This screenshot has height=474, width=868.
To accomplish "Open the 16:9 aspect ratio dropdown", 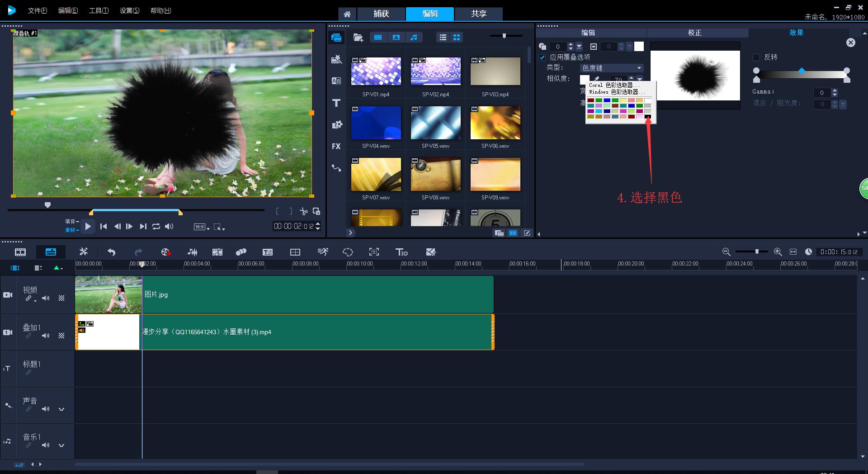I will pyautogui.click(x=202, y=227).
